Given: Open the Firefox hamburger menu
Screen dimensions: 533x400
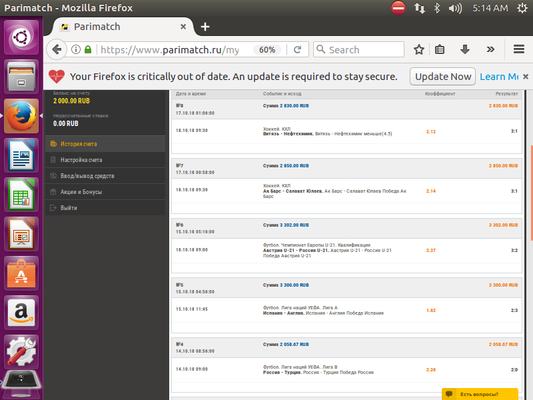Looking at the screenshot, I should click(519, 50).
